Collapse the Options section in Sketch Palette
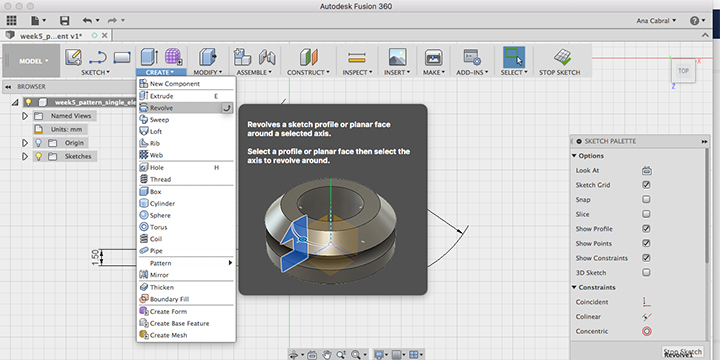 click(574, 156)
